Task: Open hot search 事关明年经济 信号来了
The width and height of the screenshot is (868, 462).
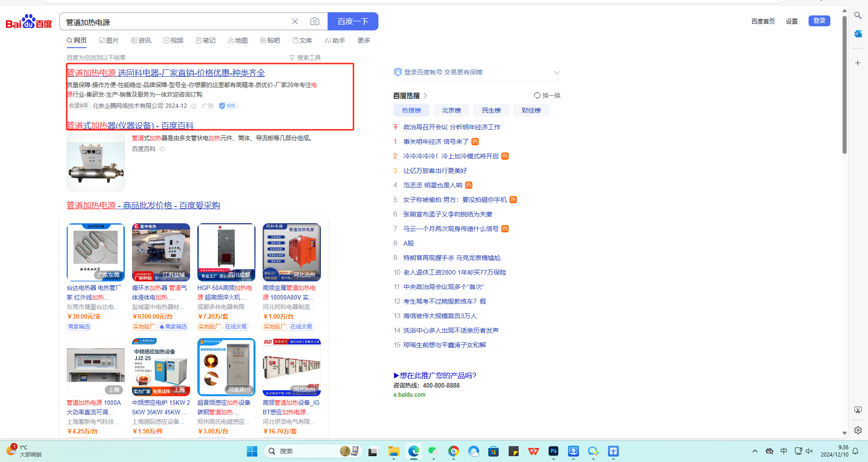Action: (436, 142)
